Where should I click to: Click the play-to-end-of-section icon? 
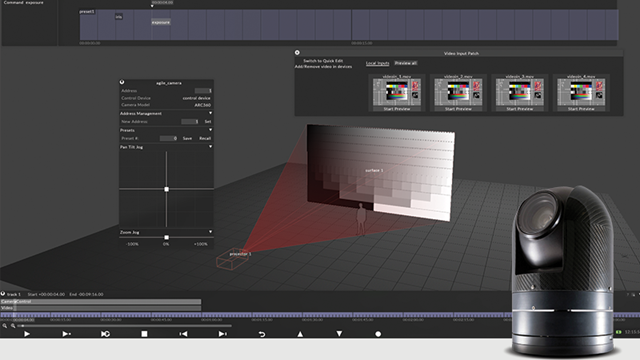coord(66,334)
